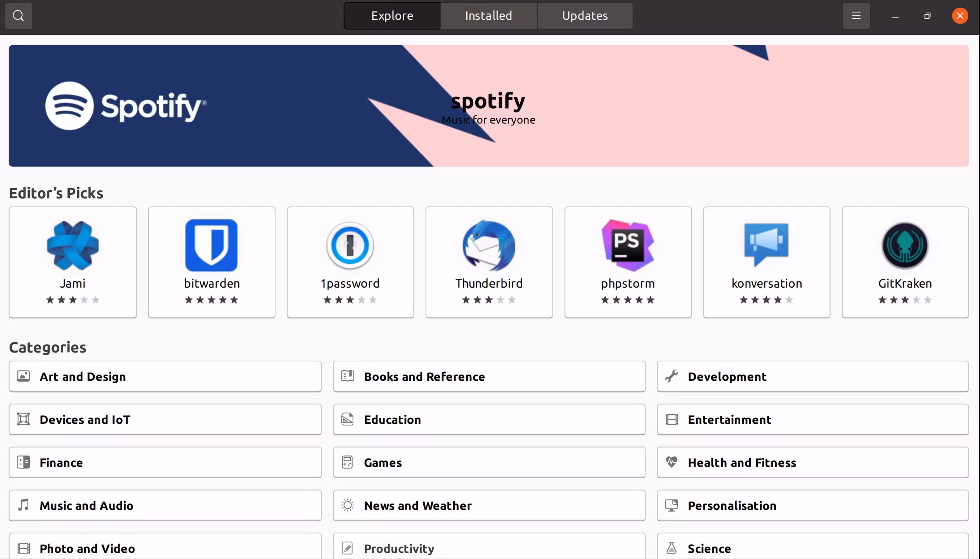Open the bitwarden app name
The height and width of the screenshot is (559, 980).
click(212, 283)
